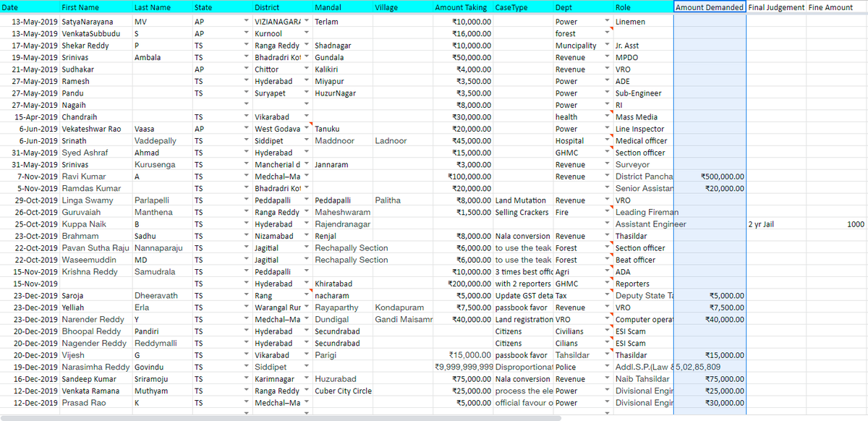868x421 pixels.
Task: Open District dropdown for Kurnool cell
Action: click(307, 33)
